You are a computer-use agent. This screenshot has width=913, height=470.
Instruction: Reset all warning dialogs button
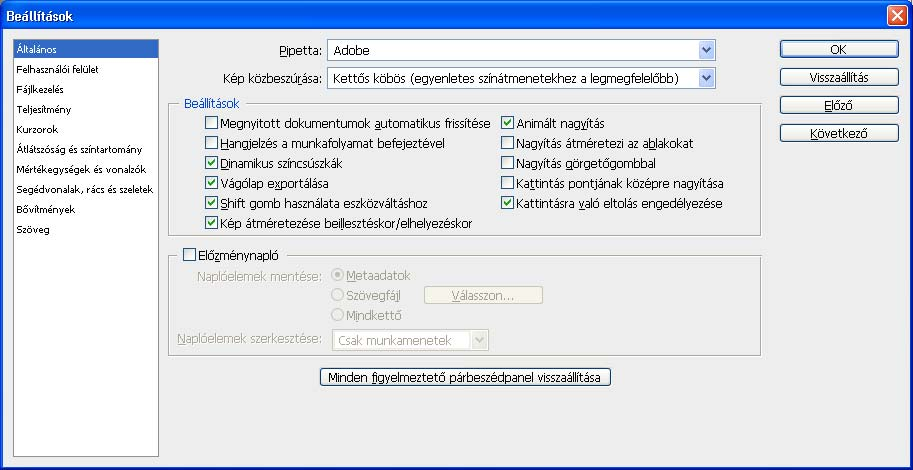coord(465,377)
